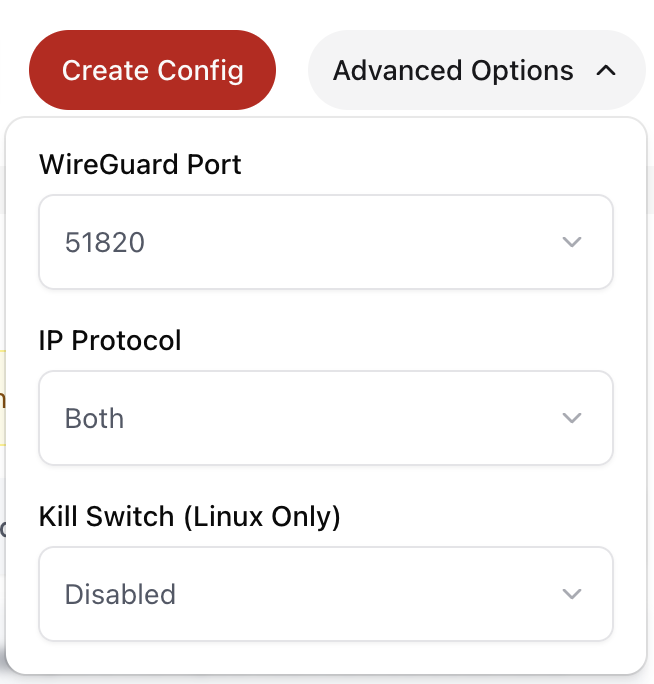Open the WireGuard Port dropdown
This screenshot has width=654, height=684.
click(325, 242)
